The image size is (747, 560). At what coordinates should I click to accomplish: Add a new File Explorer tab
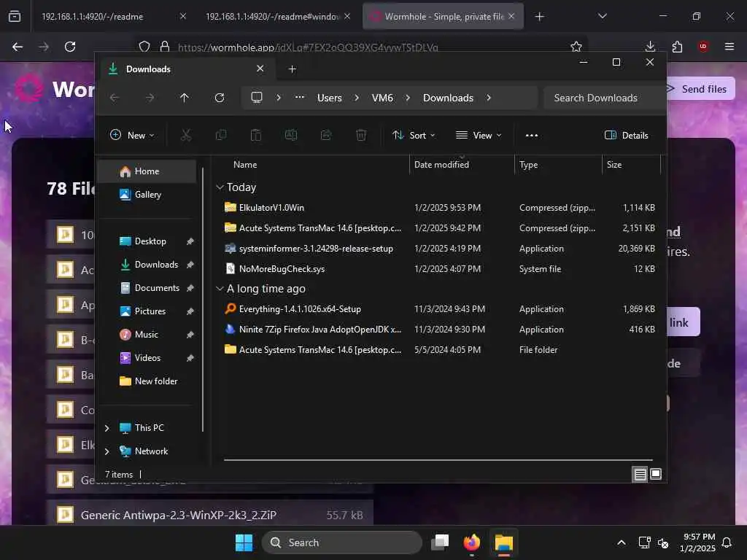click(293, 69)
